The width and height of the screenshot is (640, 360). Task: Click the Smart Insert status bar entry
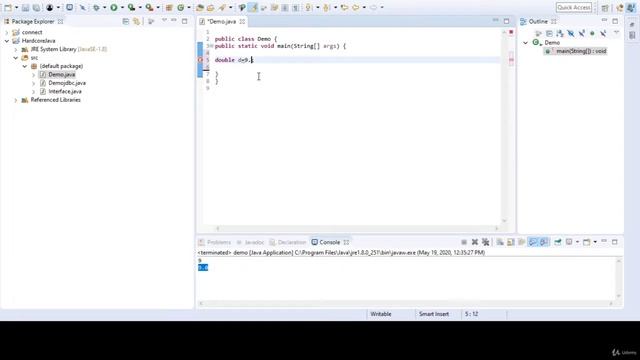[434, 314]
